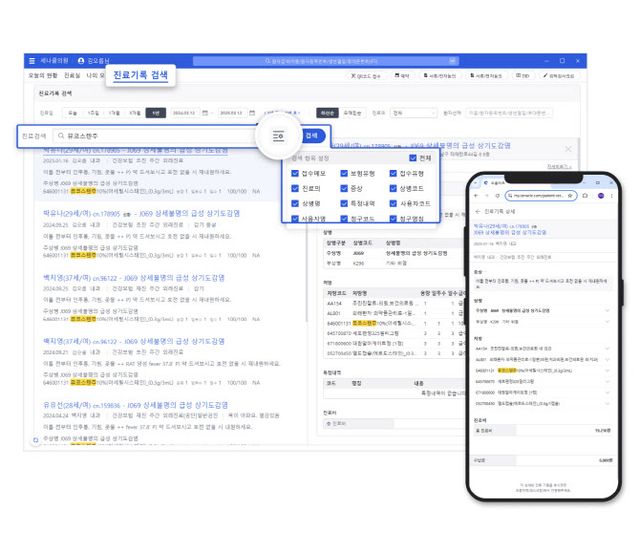Click the 진료검색 input field with 뮤코스텐주
Viewport: 640px width, 550px height.
click(x=150, y=135)
